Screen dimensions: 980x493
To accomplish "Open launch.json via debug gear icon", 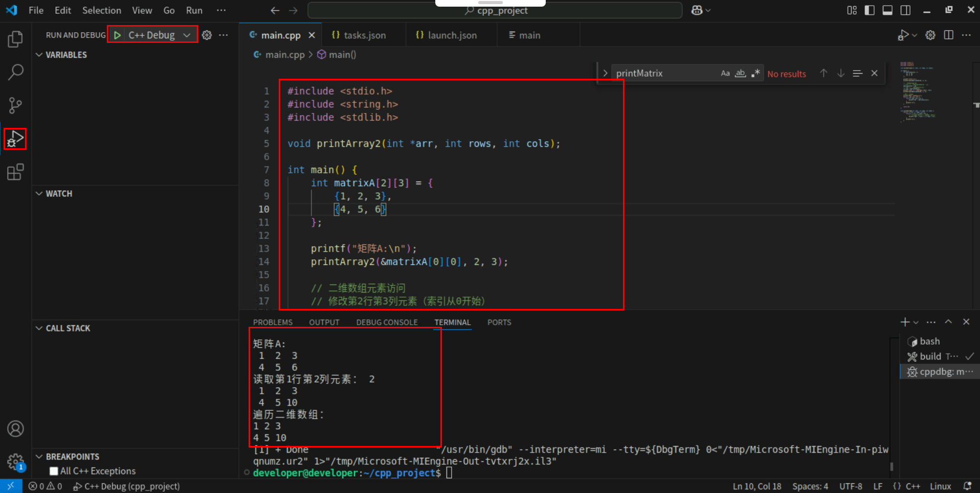I will tap(207, 35).
